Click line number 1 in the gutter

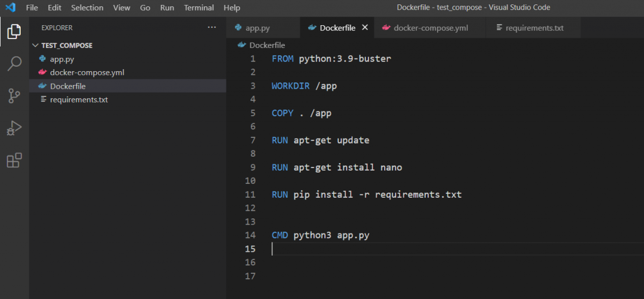pyautogui.click(x=253, y=59)
